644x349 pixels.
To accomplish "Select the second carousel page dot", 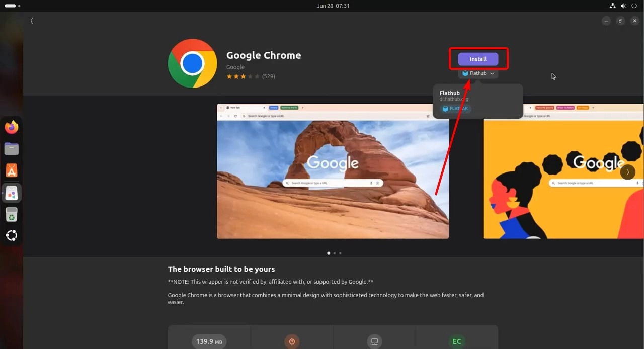I will (335, 253).
